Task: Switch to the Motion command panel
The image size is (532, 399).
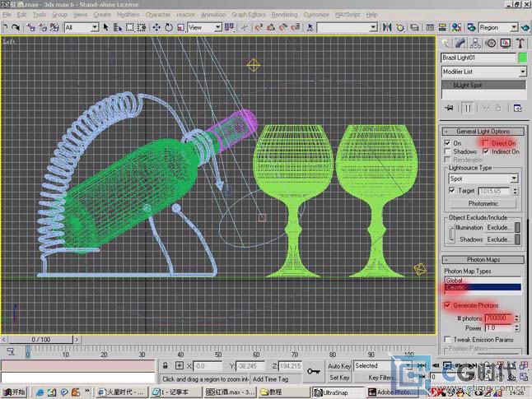Action: tap(491, 43)
